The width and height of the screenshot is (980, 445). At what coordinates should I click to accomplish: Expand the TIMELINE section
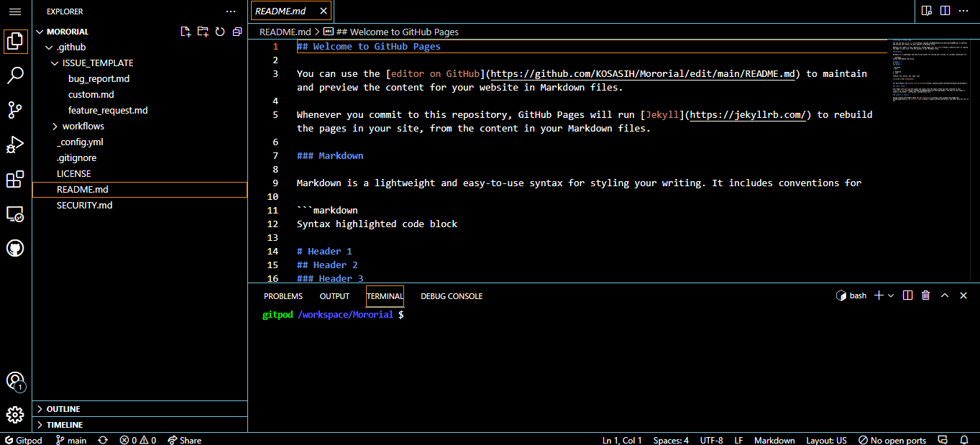[x=139, y=425]
